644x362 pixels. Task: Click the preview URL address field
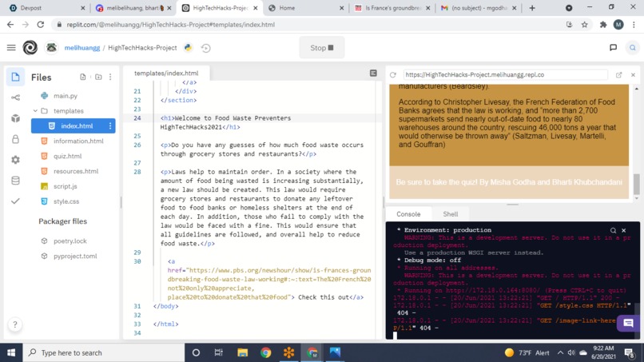pos(505,75)
